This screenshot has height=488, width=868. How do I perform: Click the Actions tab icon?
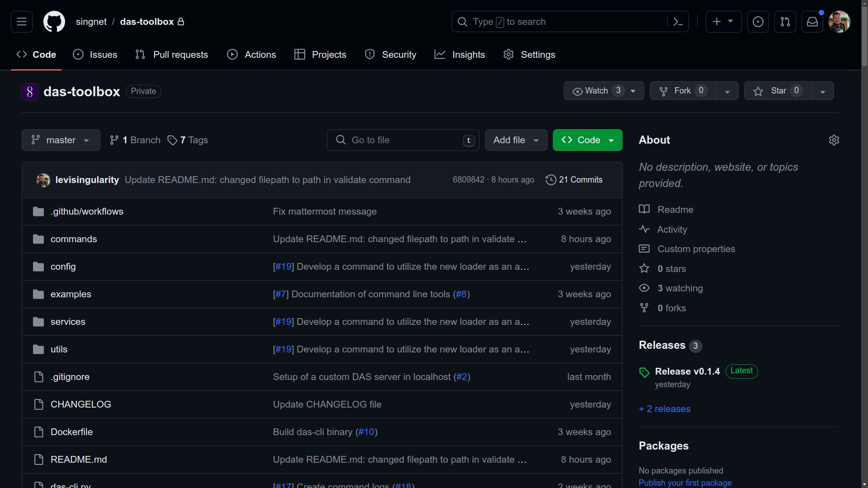tap(233, 55)
